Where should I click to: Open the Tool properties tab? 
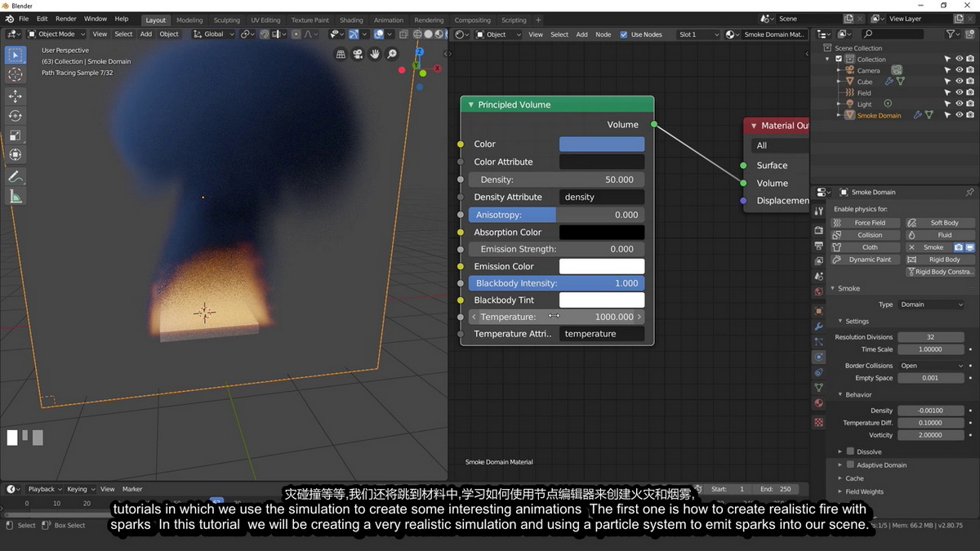[x=818, y=211]
